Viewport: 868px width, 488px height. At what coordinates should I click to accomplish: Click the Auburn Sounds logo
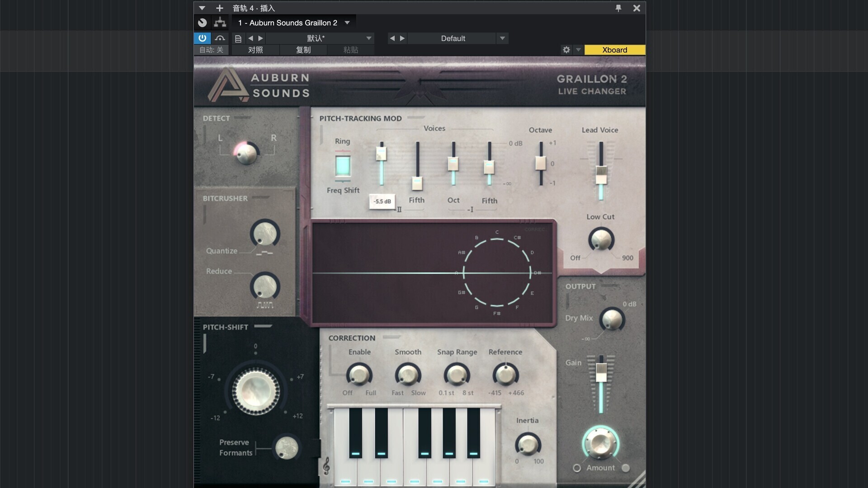[259, 84]
